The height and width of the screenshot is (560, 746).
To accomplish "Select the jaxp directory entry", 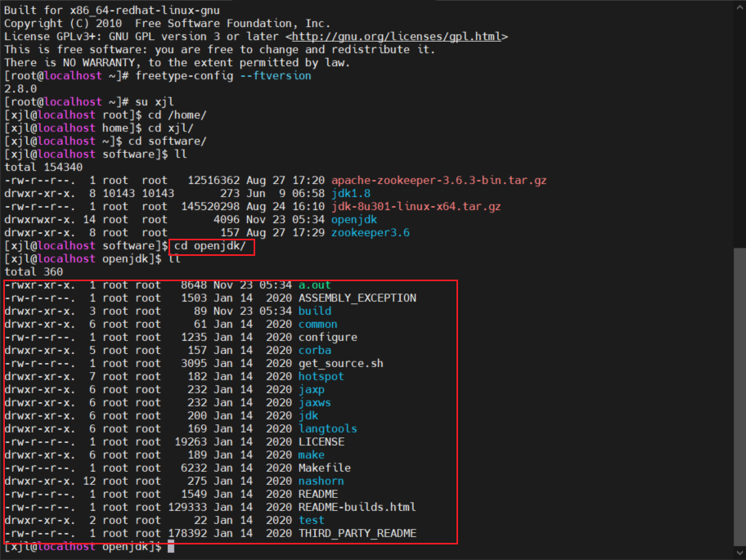I will coord(311,390).
